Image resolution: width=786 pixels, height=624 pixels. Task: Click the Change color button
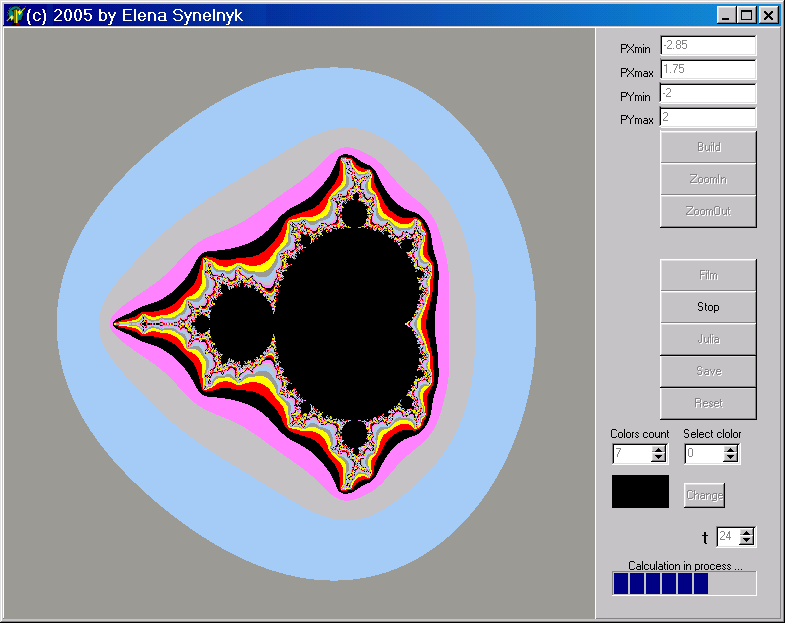pos(704,495)
